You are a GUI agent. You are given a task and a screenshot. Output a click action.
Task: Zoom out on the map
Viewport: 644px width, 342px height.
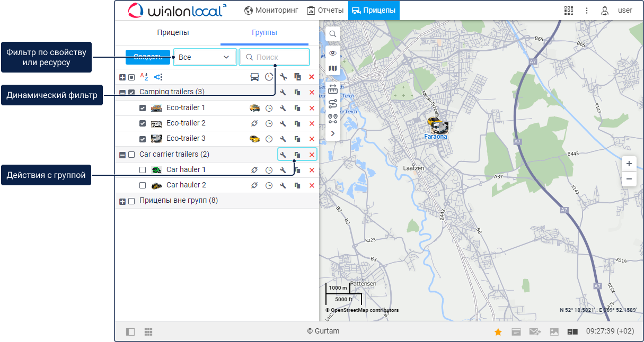click(x=629, y=179)
